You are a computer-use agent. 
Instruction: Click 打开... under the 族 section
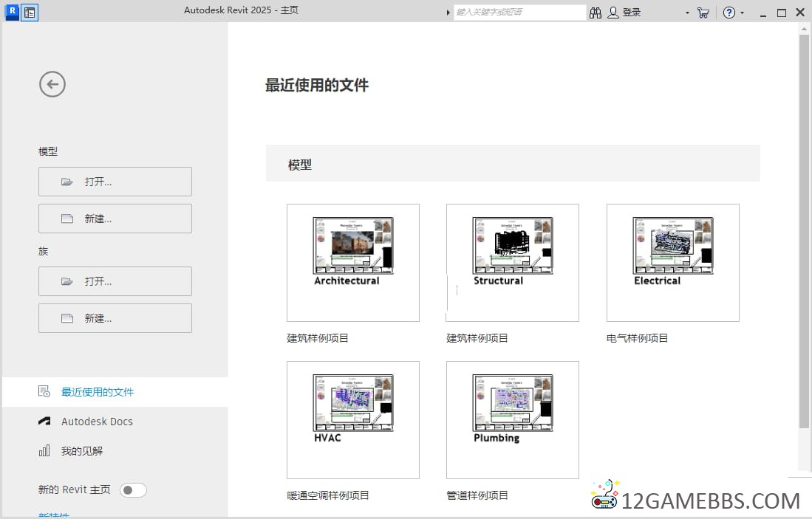pos(115,281)
